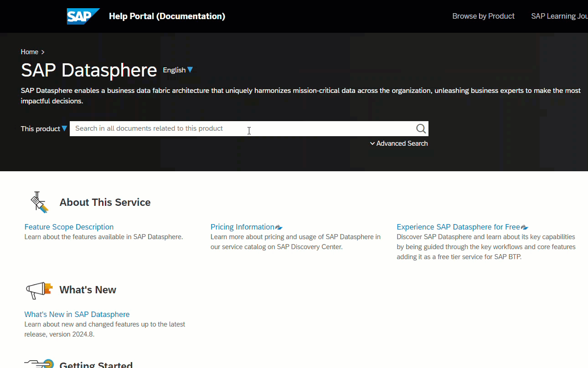Open Pricing Information link
This screenshot has width=588, height=368.
click(x=242, y=227)
